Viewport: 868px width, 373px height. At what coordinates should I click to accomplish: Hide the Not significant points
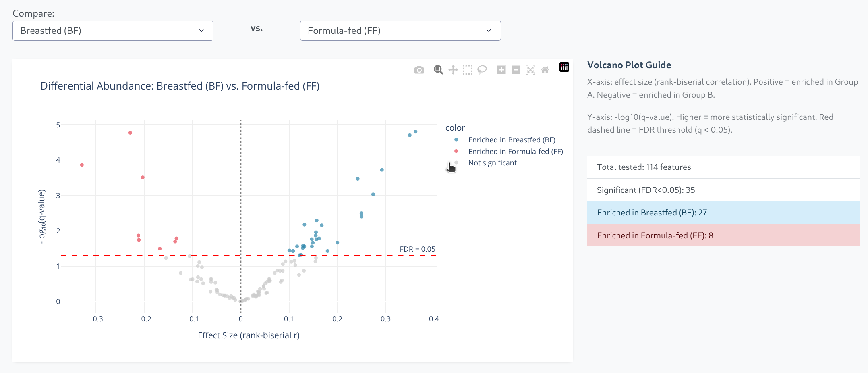coord(492,163)
